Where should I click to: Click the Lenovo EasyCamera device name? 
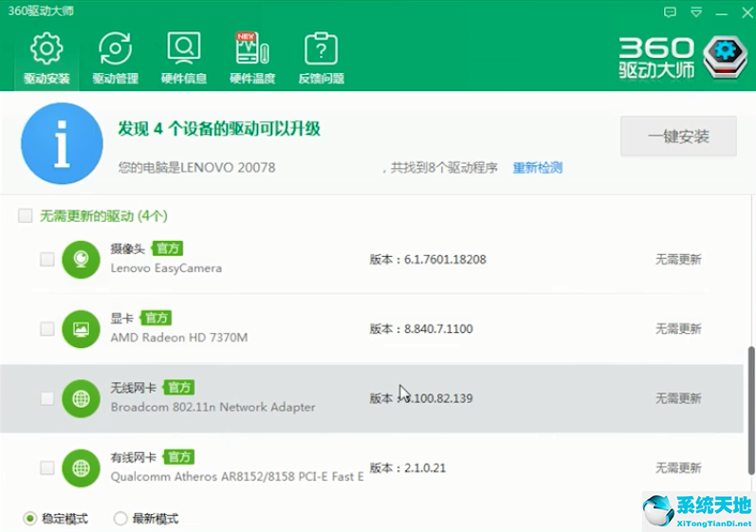(x=166, y=268)
